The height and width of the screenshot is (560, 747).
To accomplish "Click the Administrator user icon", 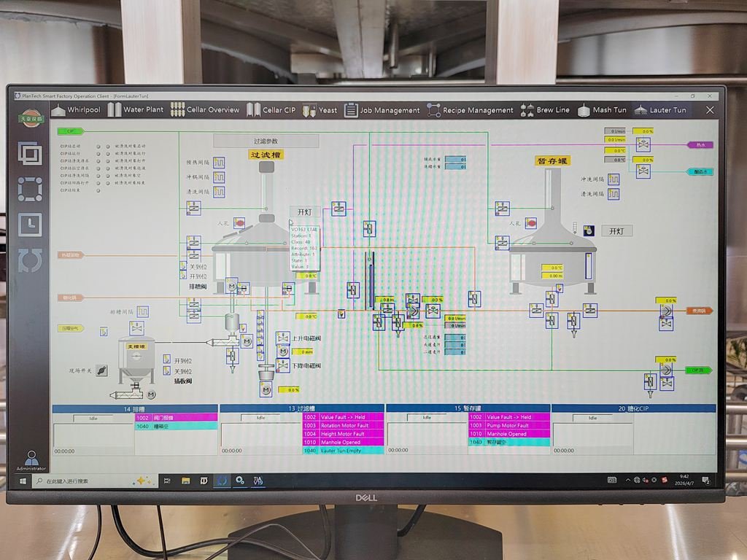I will 31,458.
